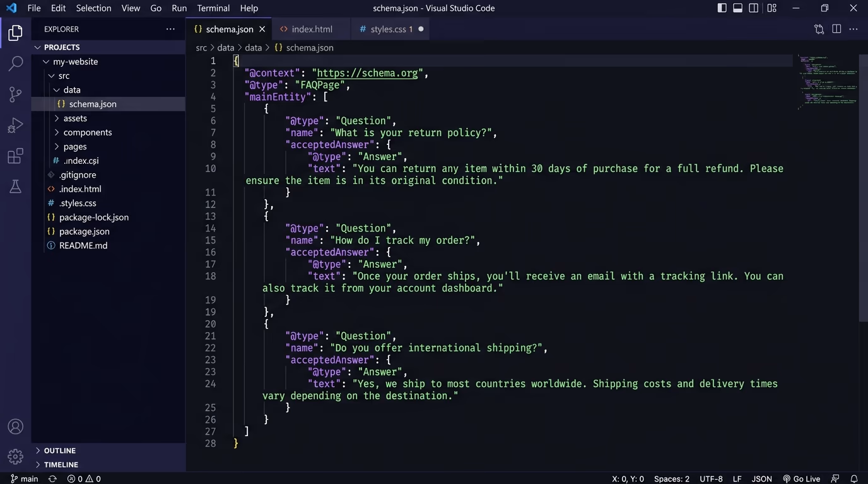This screenshot has width=868, height=484.
Task: Open README.md in explorer
Action: click(x=108, y=246)
